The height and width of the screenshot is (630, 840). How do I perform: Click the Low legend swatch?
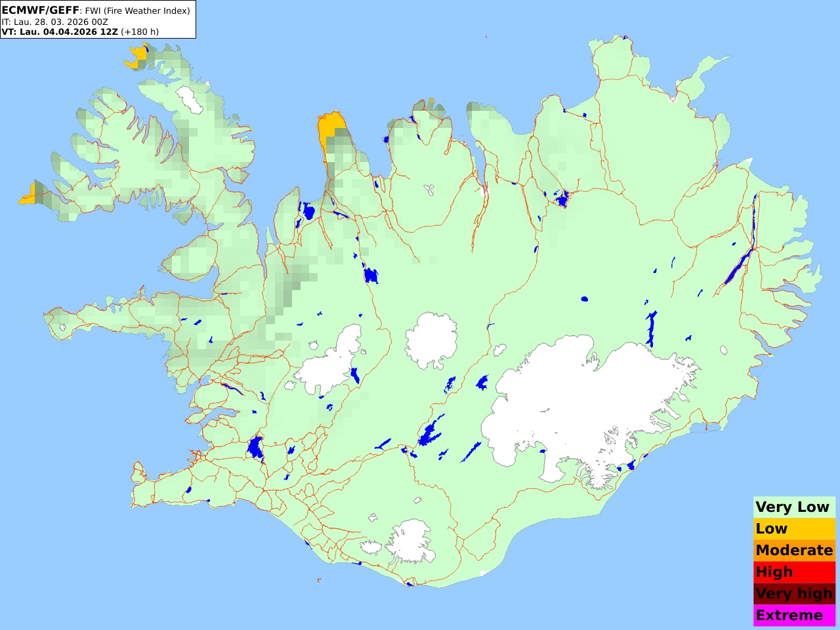tap(794, 529)
